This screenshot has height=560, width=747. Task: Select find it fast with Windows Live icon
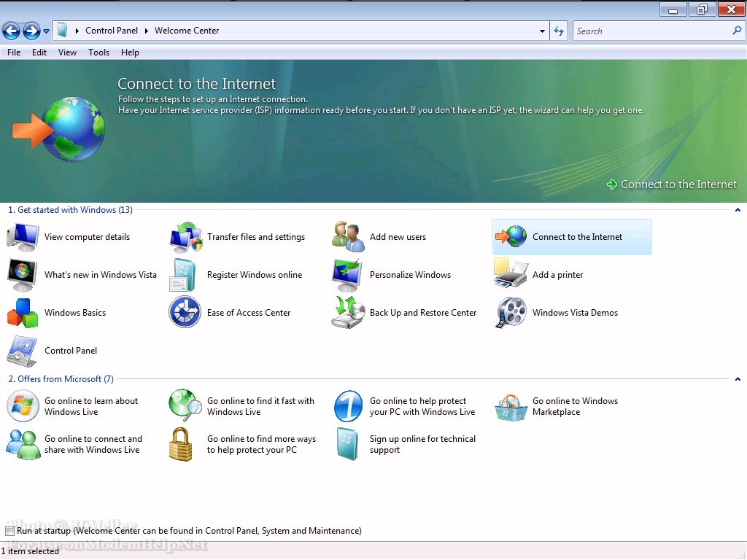click(185, 405)
